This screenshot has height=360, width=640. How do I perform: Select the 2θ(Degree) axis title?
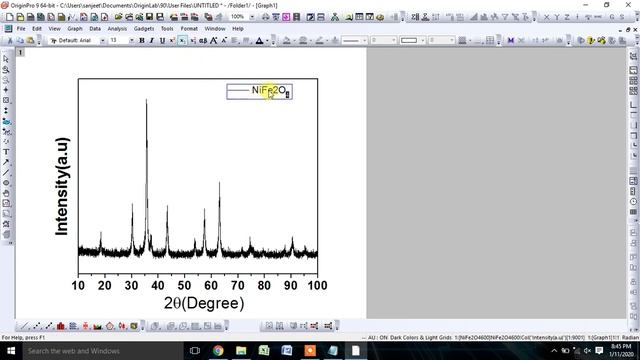pyautogui.click(x=204, y=303)
